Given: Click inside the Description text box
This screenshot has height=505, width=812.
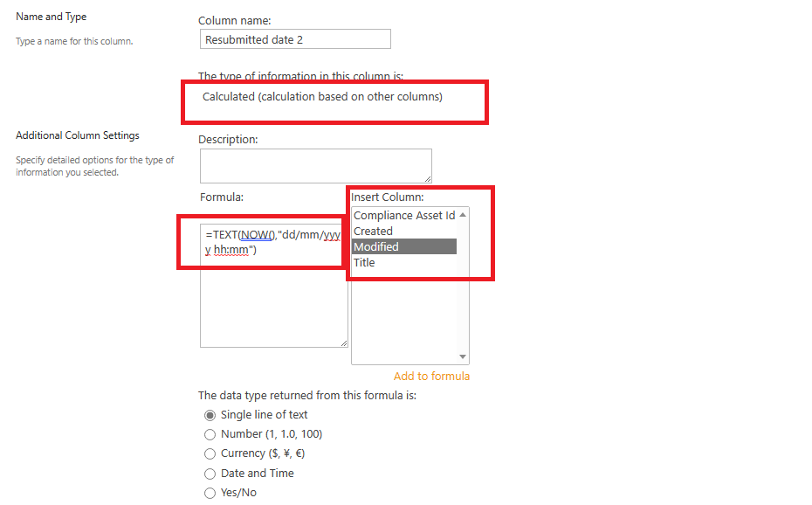Looking at the screenshot, I should point(315,165).
